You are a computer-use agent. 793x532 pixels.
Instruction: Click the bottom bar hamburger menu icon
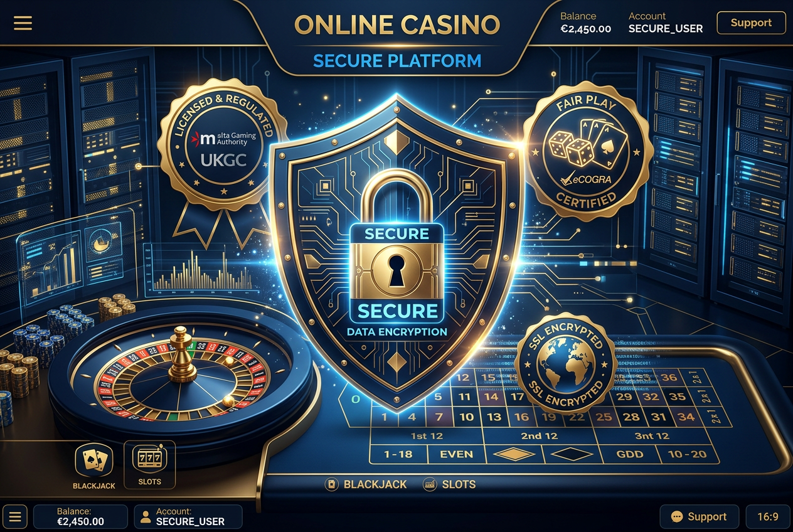15,517
